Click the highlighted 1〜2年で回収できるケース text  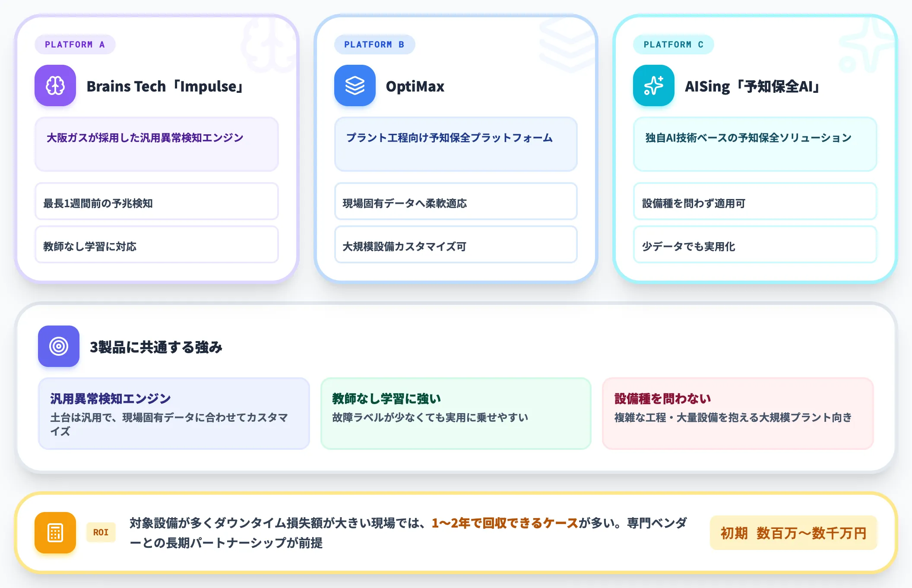tap(505, 523)
